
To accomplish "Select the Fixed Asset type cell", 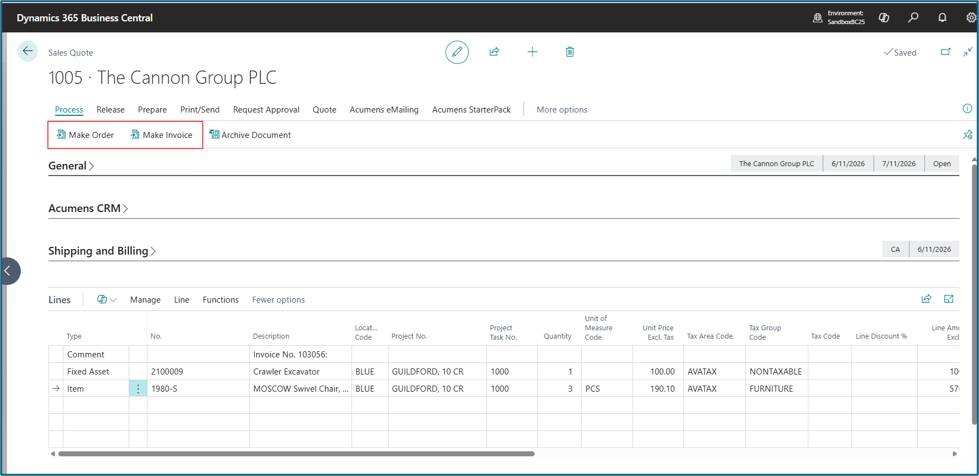I will pyautogui.click(x=96, y=371).
